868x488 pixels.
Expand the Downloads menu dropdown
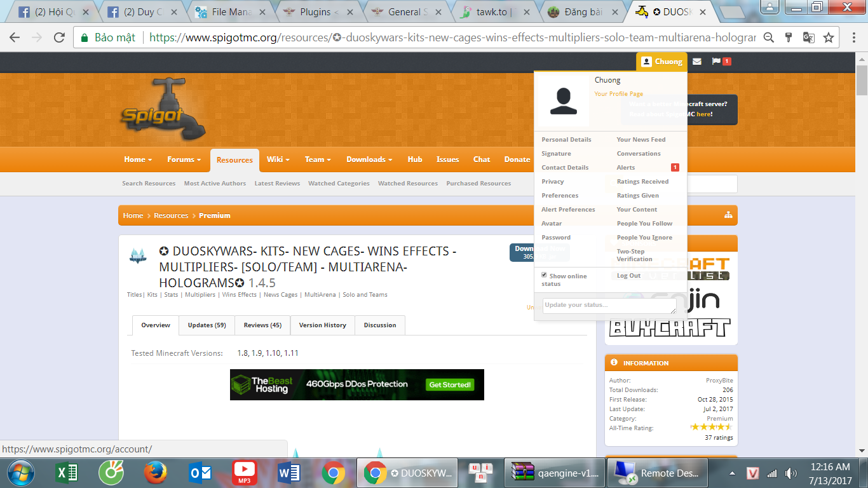pyautogui.click(x=369, y=159)
